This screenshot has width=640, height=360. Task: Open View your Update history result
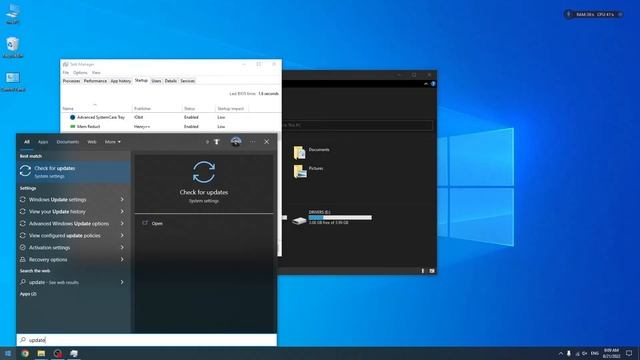pos(68,211)
